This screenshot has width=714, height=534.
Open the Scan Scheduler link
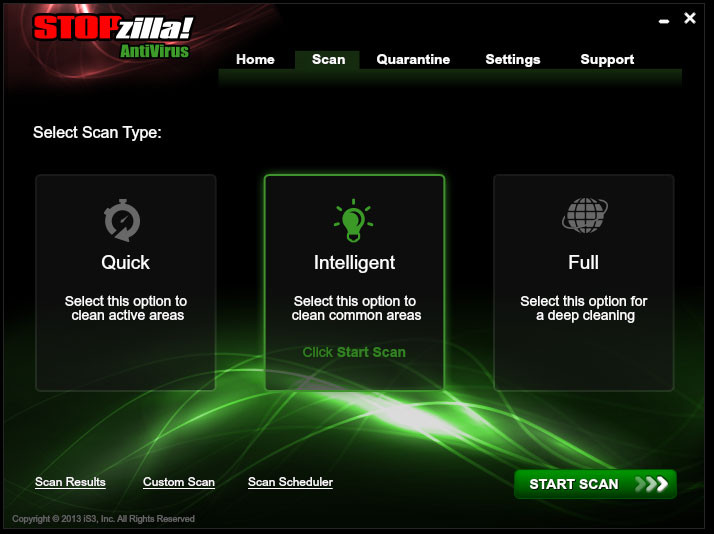[x=290, y=482]
